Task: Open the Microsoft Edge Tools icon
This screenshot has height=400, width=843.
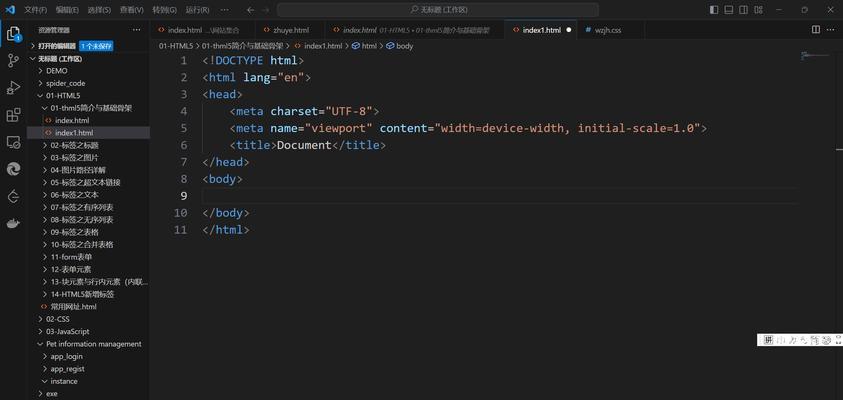Action: (x=13, y=169)
